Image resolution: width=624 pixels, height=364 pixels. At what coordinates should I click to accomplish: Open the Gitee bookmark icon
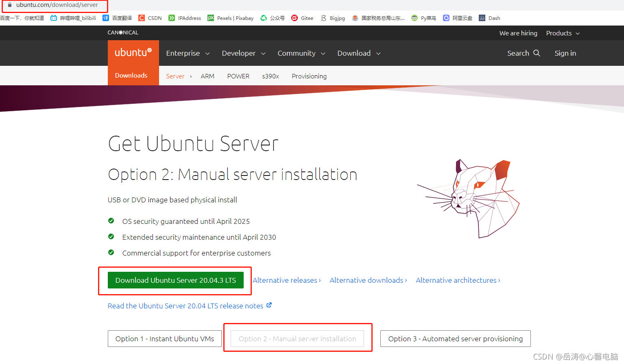[295, 18]
